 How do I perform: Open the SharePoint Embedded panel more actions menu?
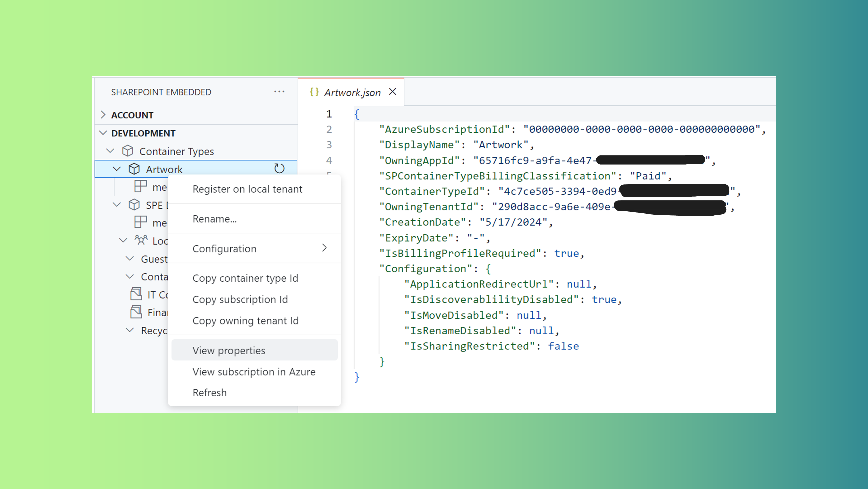(279, 91)
